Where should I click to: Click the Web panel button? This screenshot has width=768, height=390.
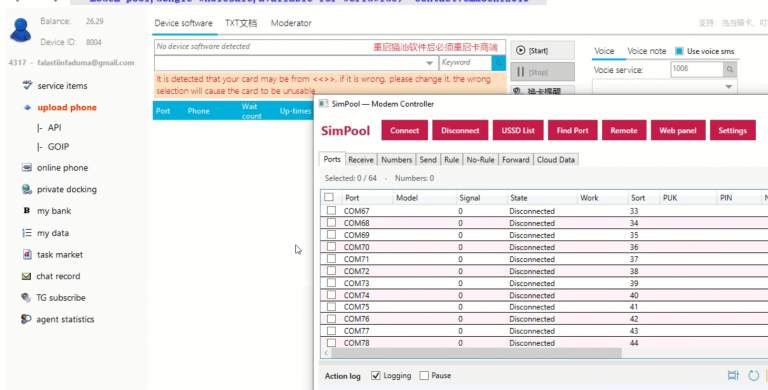pos(678,130)
